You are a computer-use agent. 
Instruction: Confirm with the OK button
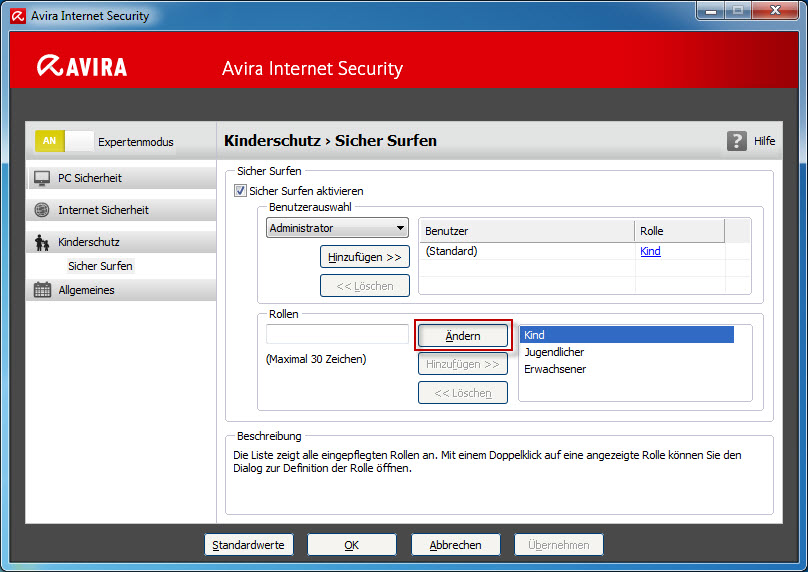pyautogui.click(x=352, y=545)
